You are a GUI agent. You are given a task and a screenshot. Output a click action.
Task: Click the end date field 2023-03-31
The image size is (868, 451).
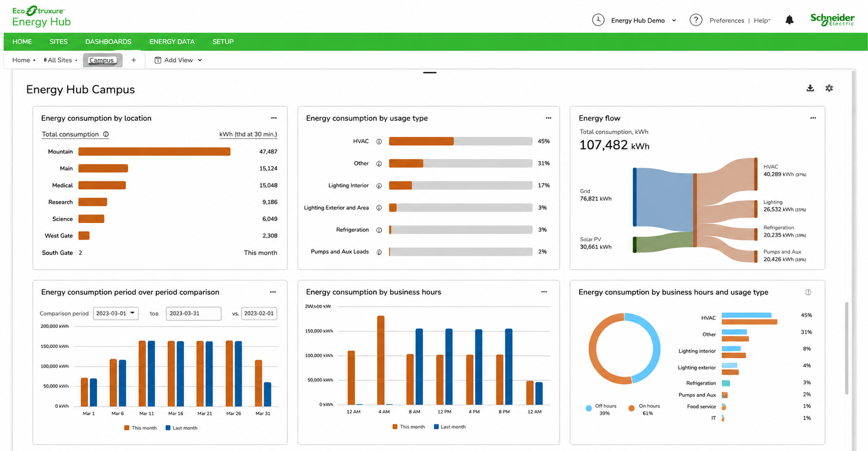tap(194, 313)
